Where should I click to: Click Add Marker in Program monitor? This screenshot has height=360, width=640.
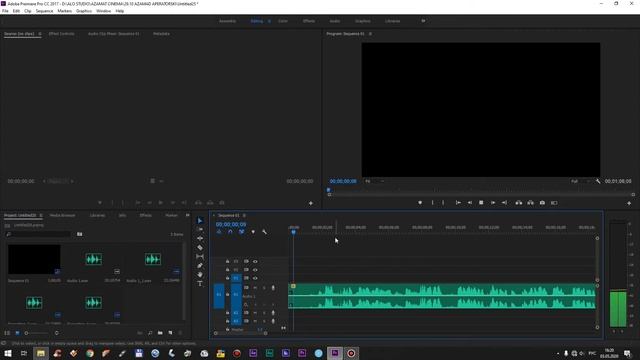420,202
